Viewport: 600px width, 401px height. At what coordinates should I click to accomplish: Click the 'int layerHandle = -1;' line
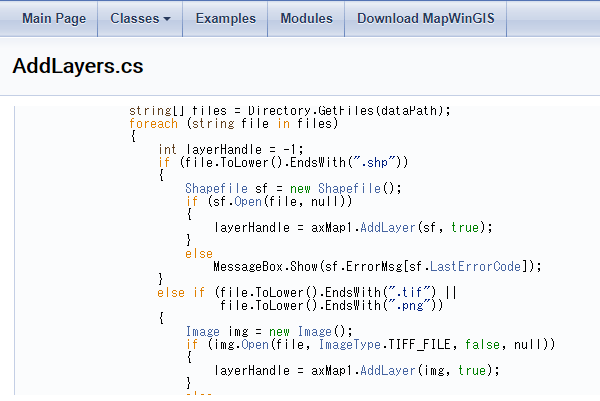pos(231,150)
